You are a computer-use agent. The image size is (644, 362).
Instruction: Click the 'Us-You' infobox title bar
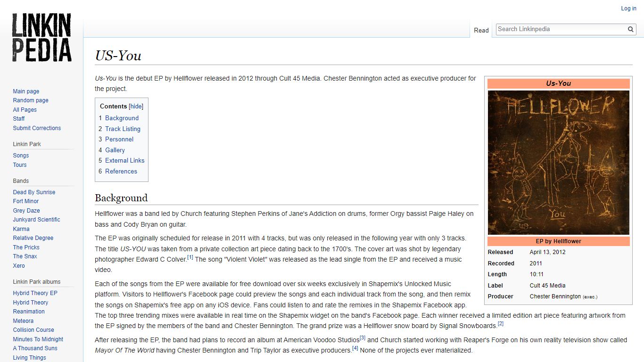559,83
